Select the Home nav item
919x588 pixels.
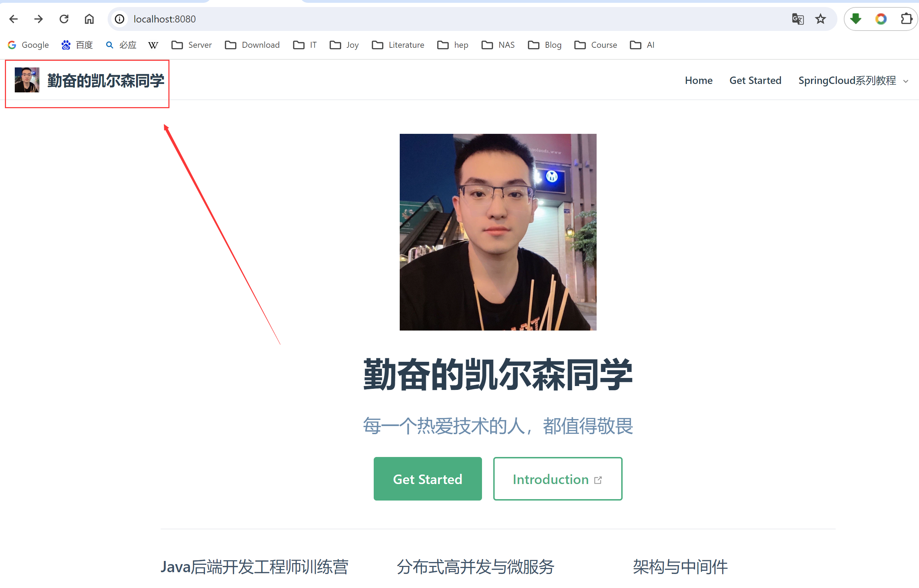(x=698, y=80)
